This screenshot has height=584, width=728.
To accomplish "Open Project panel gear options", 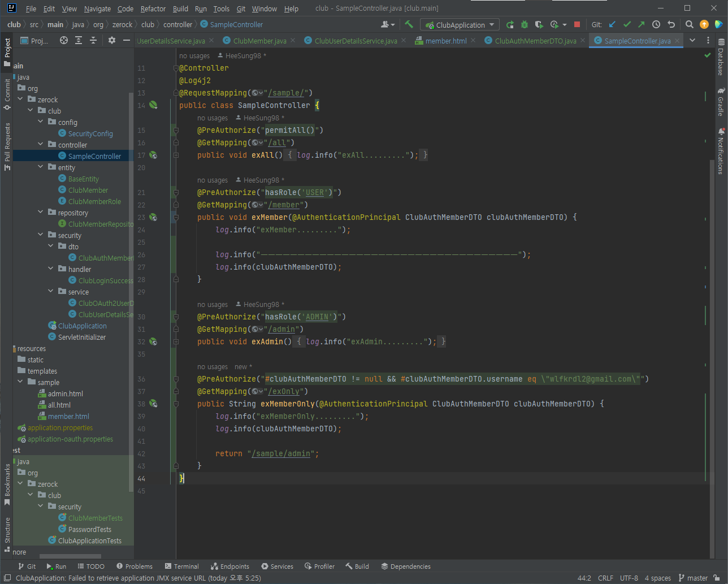I will [112, 40].
